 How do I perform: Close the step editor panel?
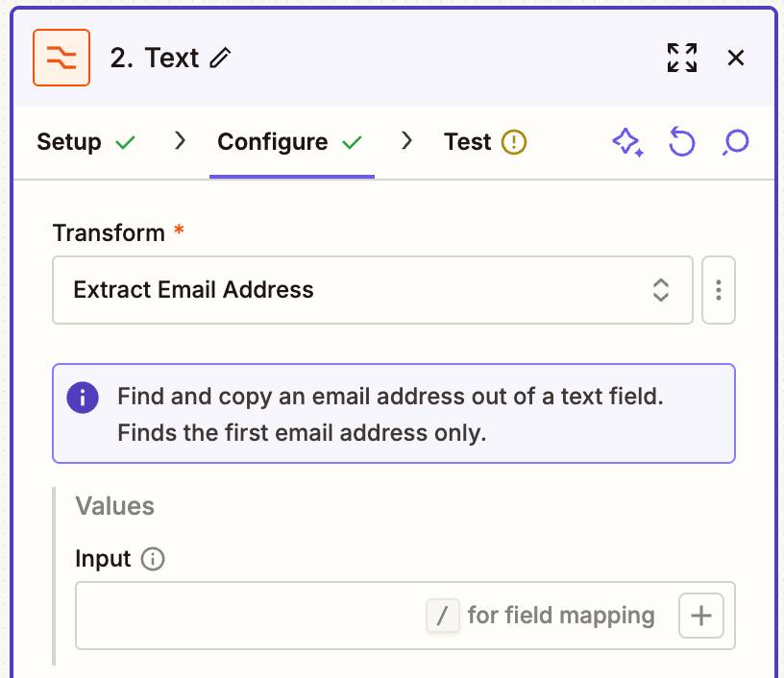click(x=736, y=58)
